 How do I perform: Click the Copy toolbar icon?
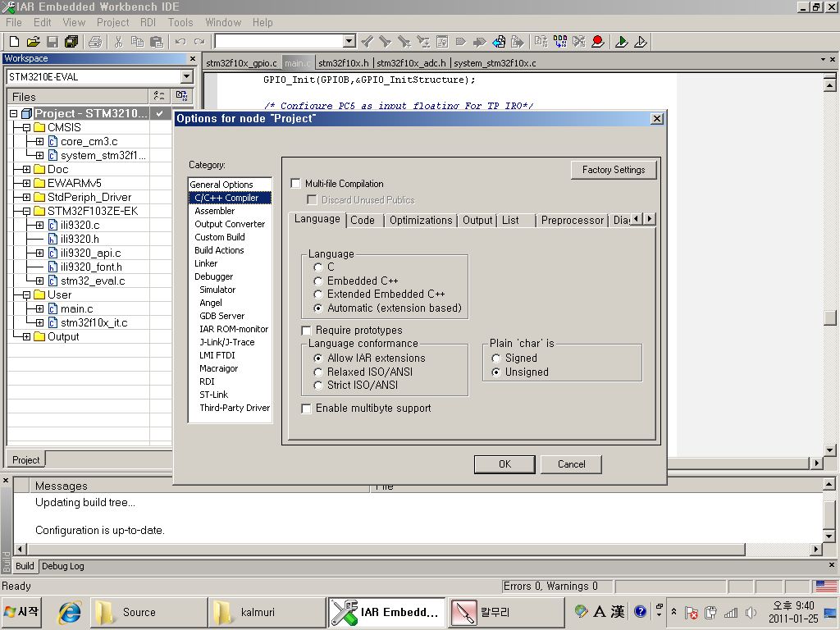point(137,41)
